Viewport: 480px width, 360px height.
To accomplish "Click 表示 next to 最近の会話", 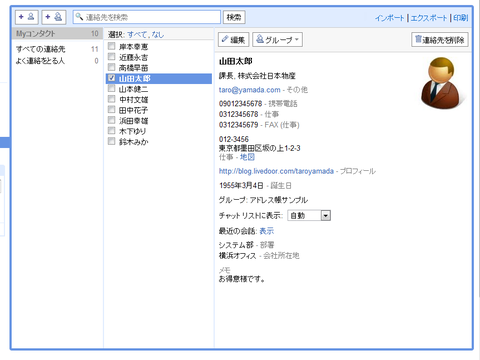I will pyautogui.click(x=266, y=231).
